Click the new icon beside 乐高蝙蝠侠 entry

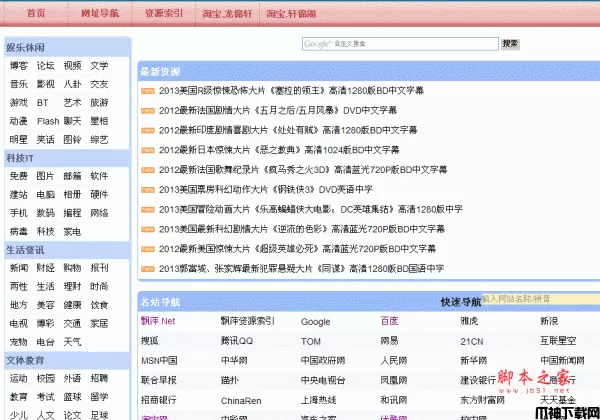tap(148, 210)
